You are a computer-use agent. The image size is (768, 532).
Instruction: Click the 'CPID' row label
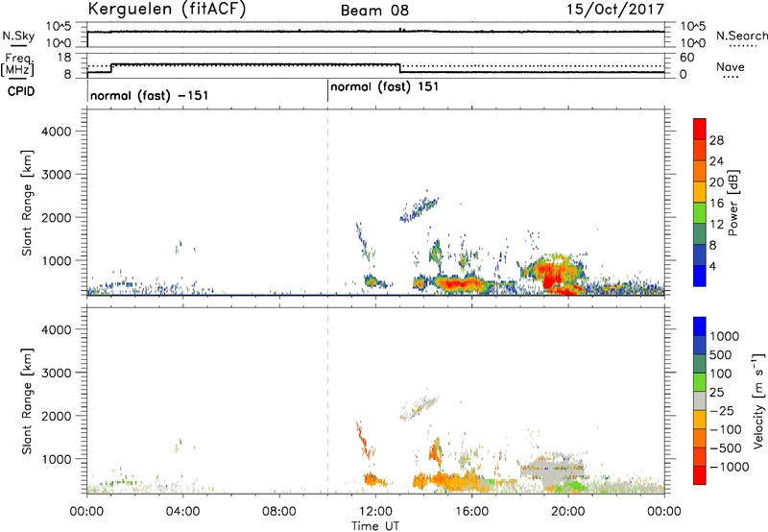pos(21,91)
